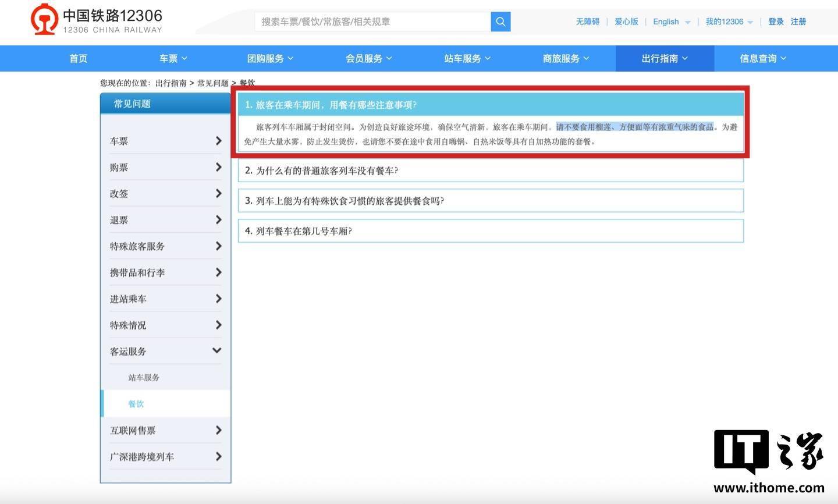The height and width of the screenshot is (504, 838).
Task: Open the English language dropdown
Action: point(670,22)
